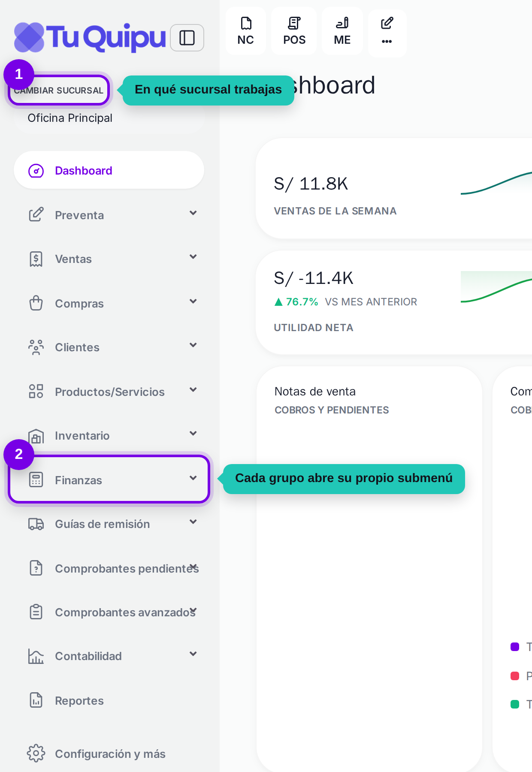Expand the Ventas chevron

pos(193,256)
